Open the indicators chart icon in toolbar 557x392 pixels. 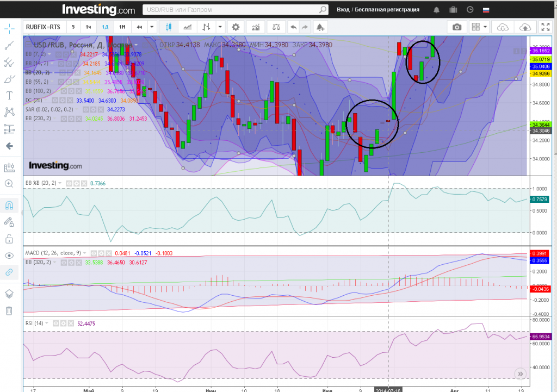click(x=256, y=27)
